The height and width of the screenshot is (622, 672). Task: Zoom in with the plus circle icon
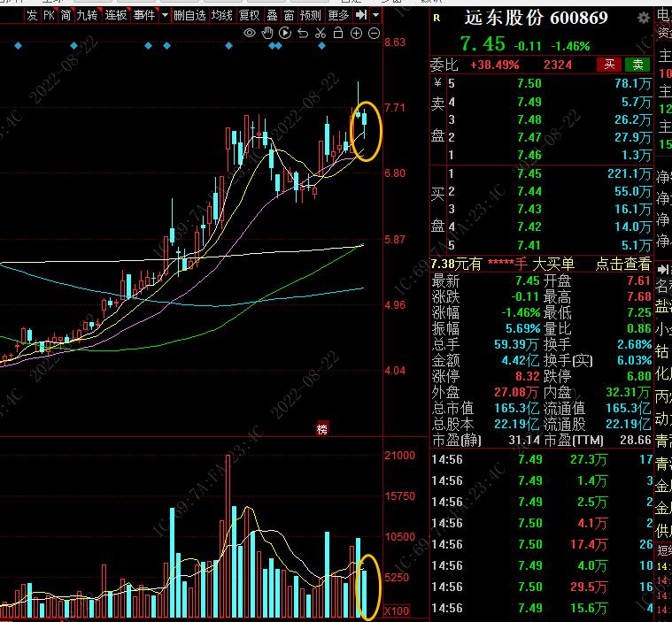click(356, 33)
